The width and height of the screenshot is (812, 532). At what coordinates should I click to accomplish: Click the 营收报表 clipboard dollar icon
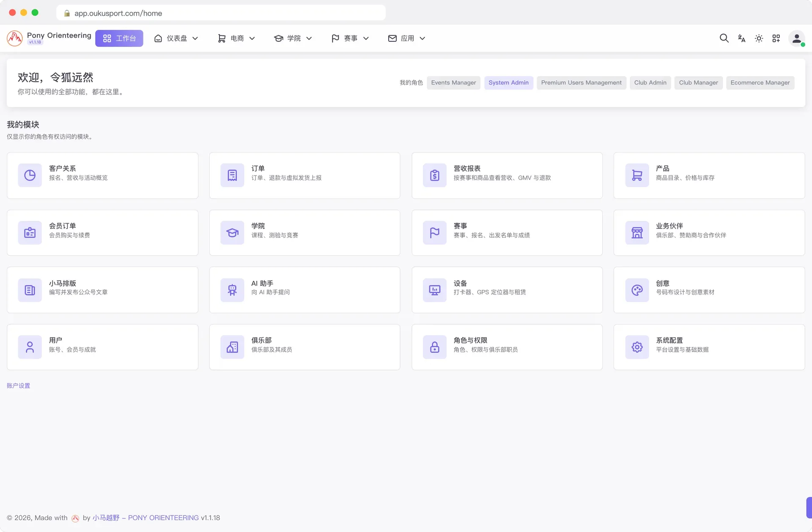435,175
